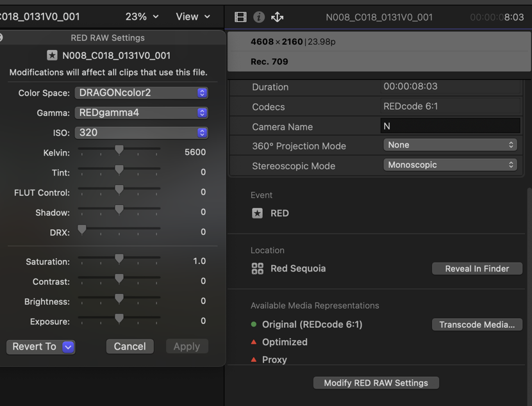This screenshot has height=406, width=532.
Task: Open the Video inspector filmstrip icon
Action: tap(240, 17)
